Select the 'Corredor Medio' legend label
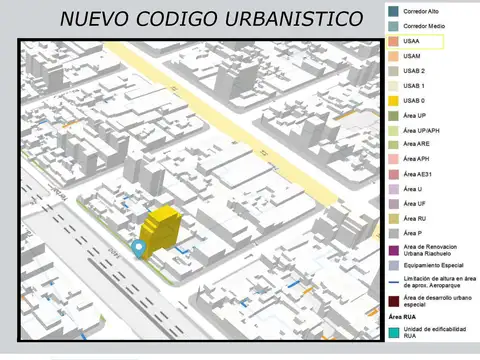480x360 pixels. coord(424,26)
